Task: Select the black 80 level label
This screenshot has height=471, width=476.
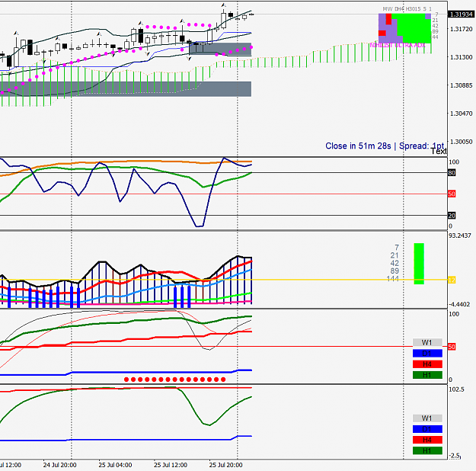Action: click(x=452, y=173)
